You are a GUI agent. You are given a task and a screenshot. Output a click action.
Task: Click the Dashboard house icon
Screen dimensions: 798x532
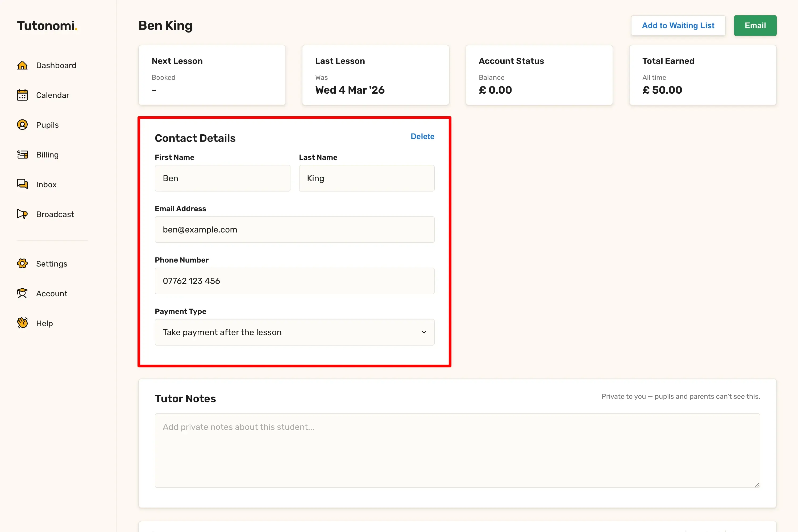pos(22,65)
